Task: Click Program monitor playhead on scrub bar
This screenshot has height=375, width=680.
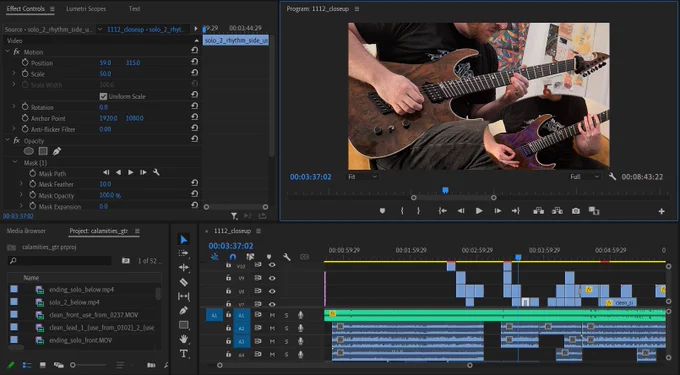Action: pos(445,190)
